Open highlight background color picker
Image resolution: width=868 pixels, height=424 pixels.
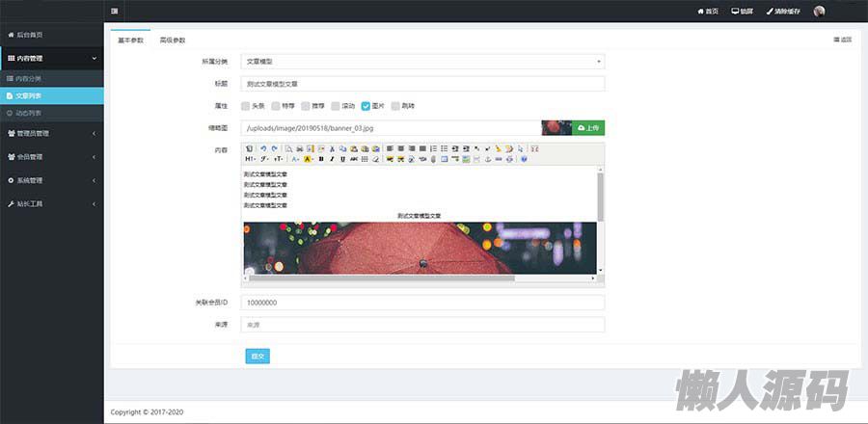tap(309, 159)
